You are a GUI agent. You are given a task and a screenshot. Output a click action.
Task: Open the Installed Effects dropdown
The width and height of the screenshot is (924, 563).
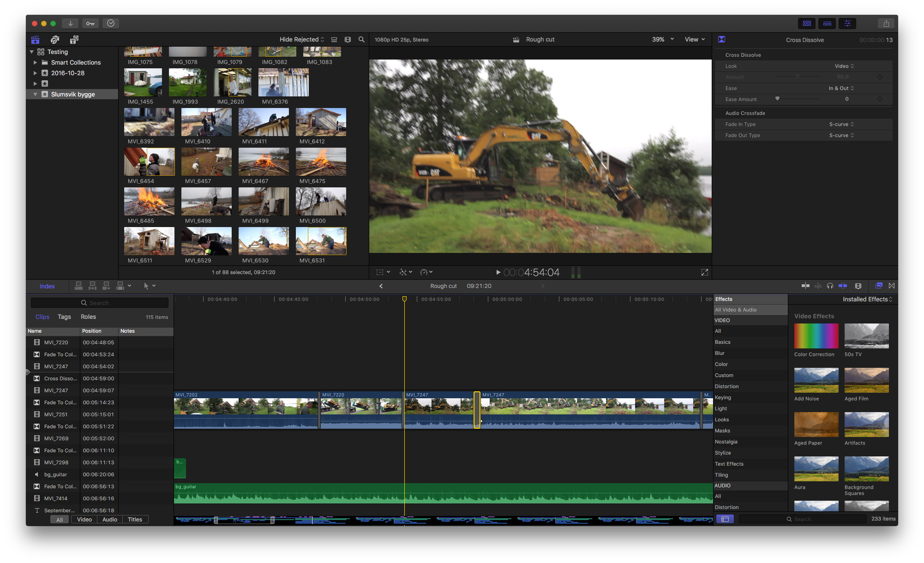(867, 299)
